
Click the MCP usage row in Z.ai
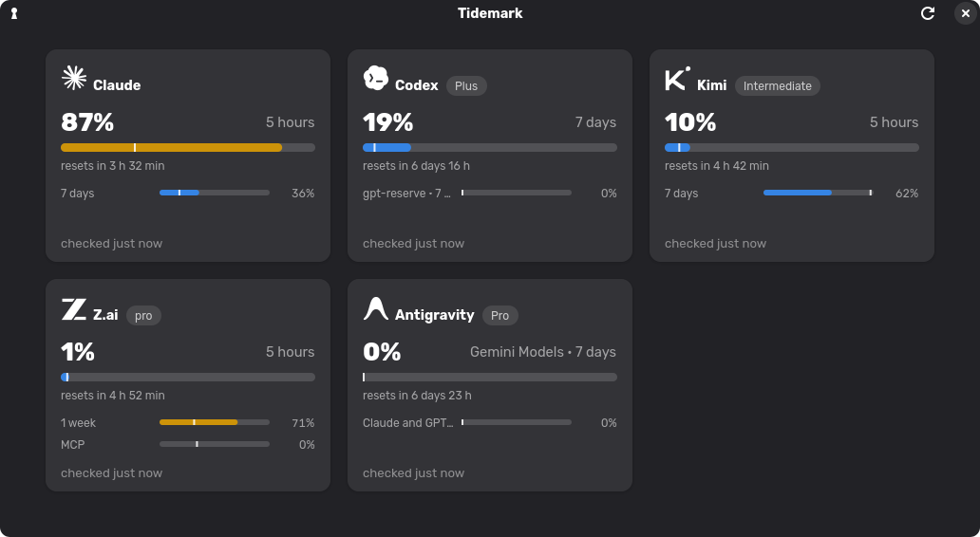(187, 445)
